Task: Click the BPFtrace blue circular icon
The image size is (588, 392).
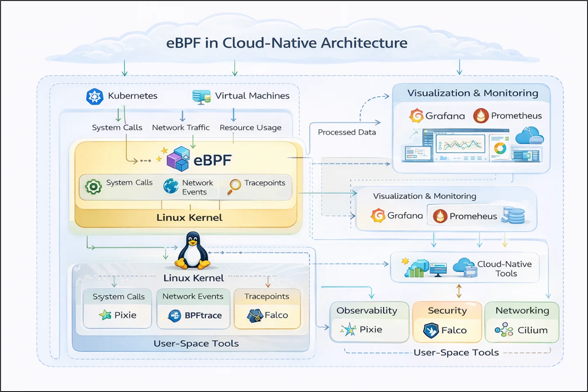Action: coord(175,315)
